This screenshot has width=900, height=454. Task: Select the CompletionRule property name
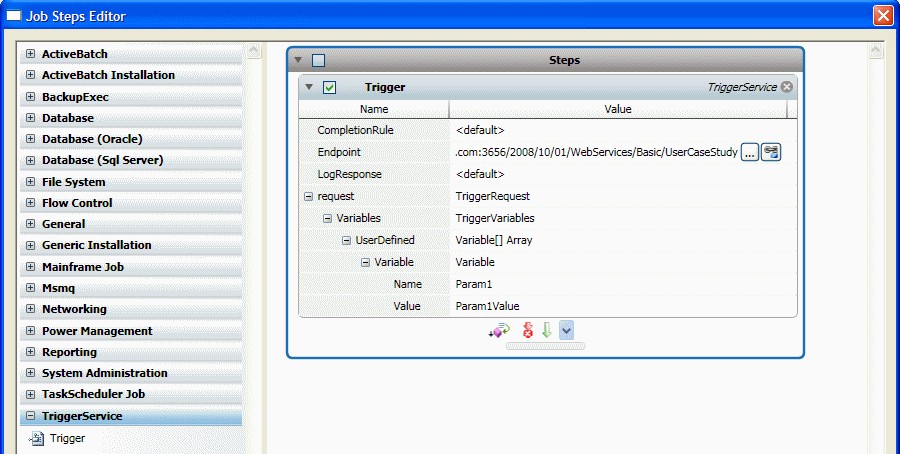pyautogui.click(x=355, y=130)
